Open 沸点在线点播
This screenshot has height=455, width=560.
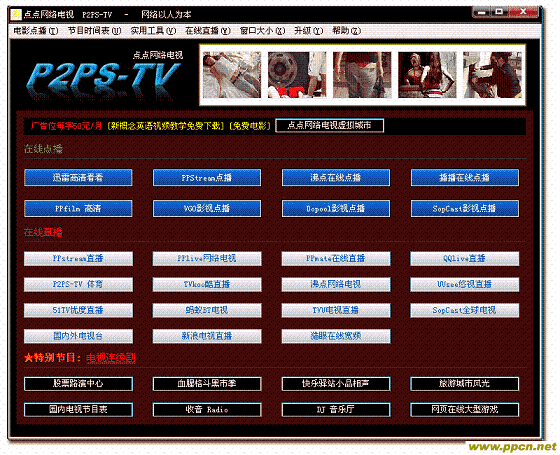click(336, 178)
